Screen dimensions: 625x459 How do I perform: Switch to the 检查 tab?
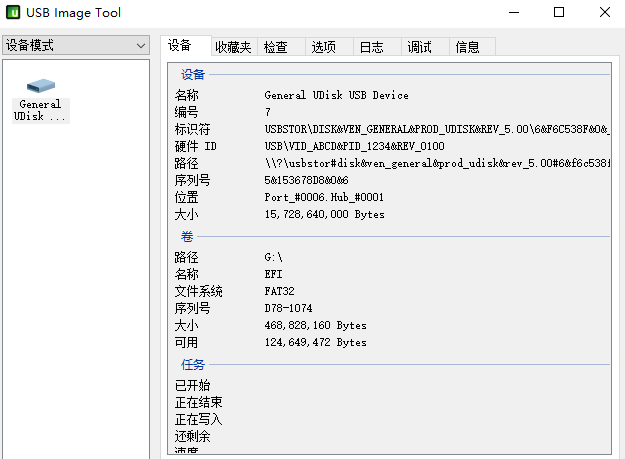(x=276, y=47)
